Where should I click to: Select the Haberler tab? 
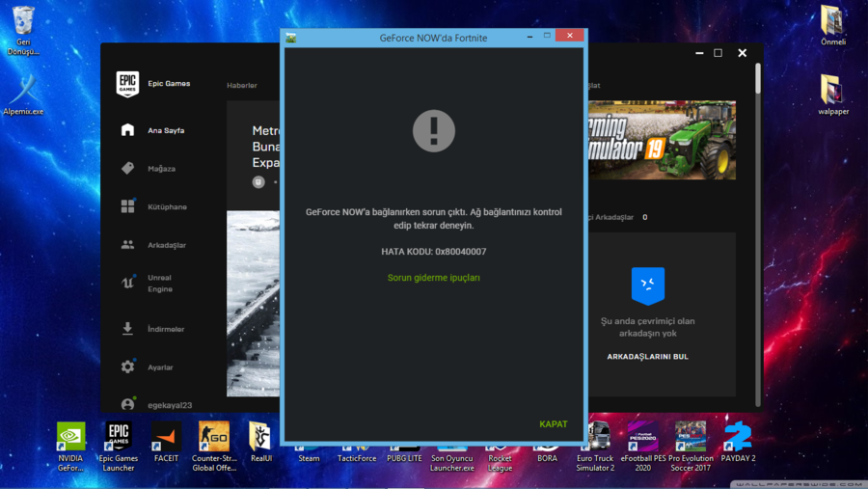(x=242, y=85)
